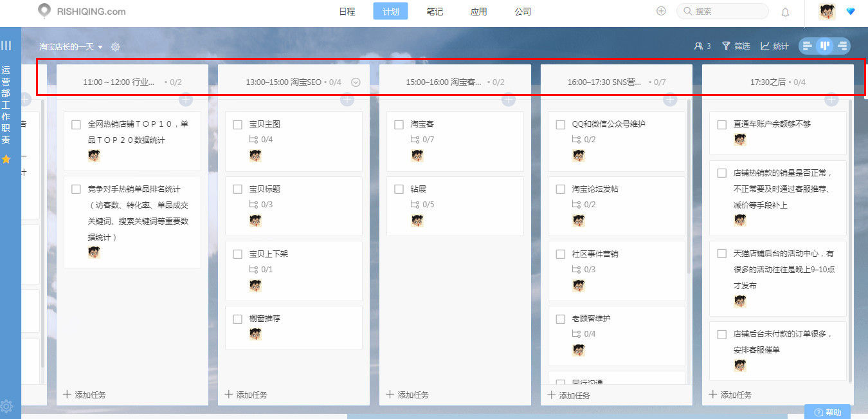
Task: Check the 直通车账户余额够不够 task
Action: pos(721,124)
